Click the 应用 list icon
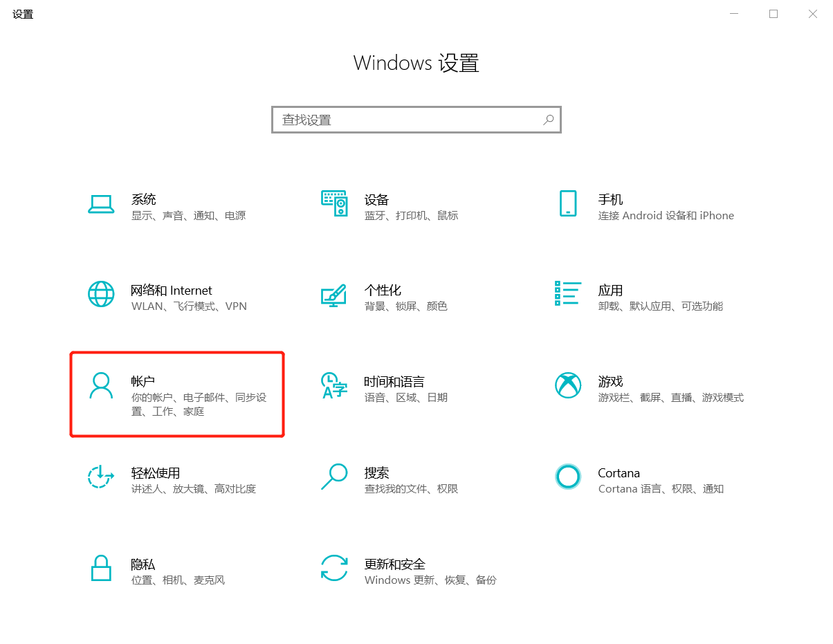This screenshot has height=644, width=833. tap(568, 295)
